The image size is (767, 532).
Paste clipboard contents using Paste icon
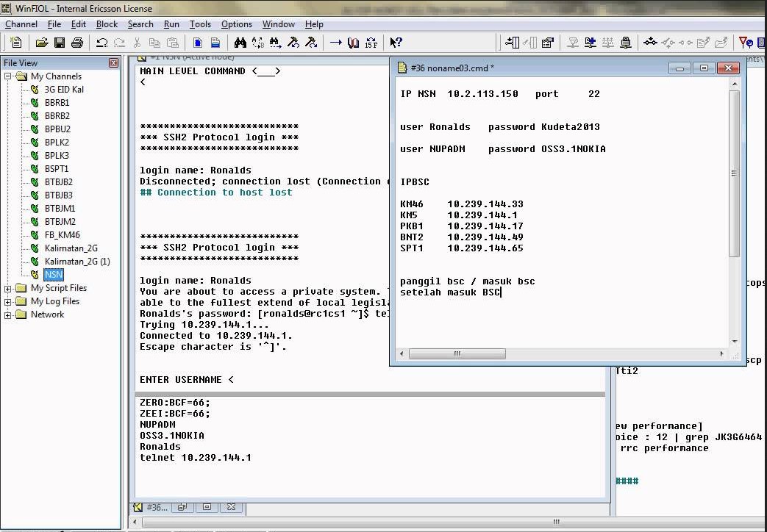pyautogui.click(x=172, y=43)
